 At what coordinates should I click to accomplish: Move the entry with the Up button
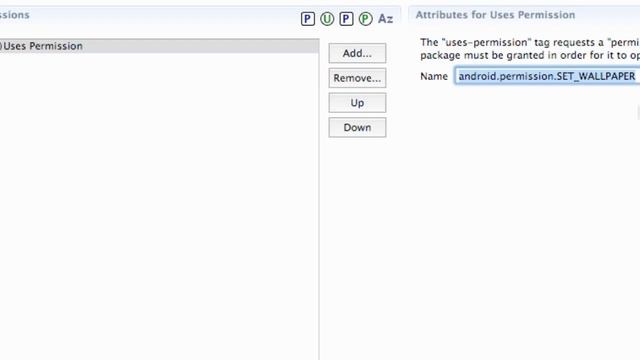point(357,103)
